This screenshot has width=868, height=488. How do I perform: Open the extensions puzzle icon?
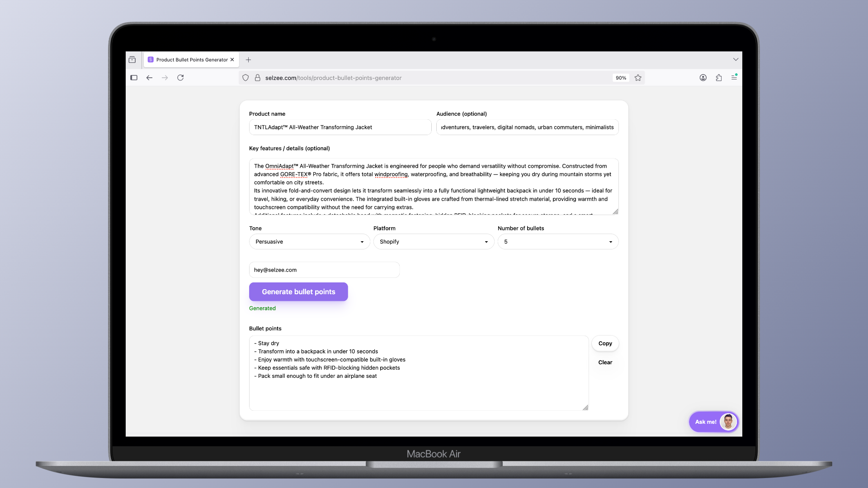tap(719, 78)
